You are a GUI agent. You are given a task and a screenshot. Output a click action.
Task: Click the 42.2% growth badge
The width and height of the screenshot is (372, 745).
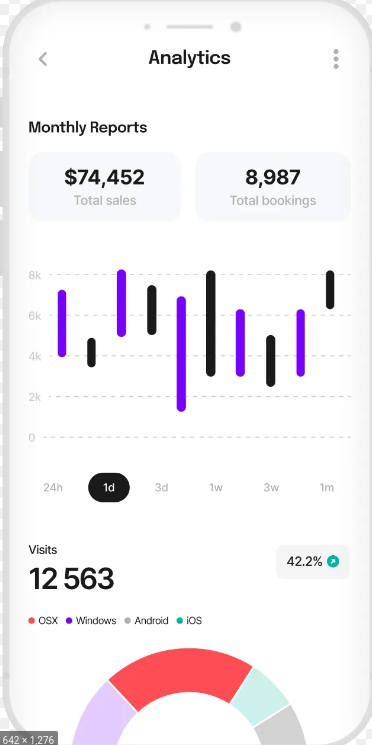(x=313, y=562)
